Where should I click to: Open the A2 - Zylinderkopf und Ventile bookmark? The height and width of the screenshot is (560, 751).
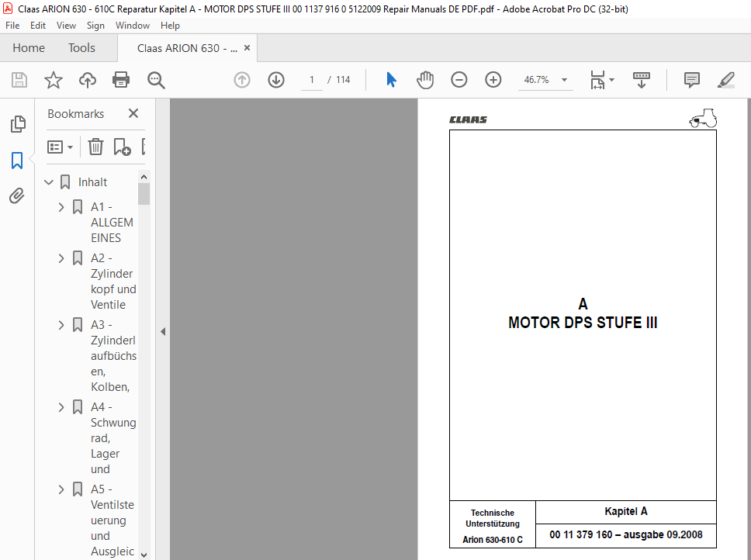[x=113, y=282]
